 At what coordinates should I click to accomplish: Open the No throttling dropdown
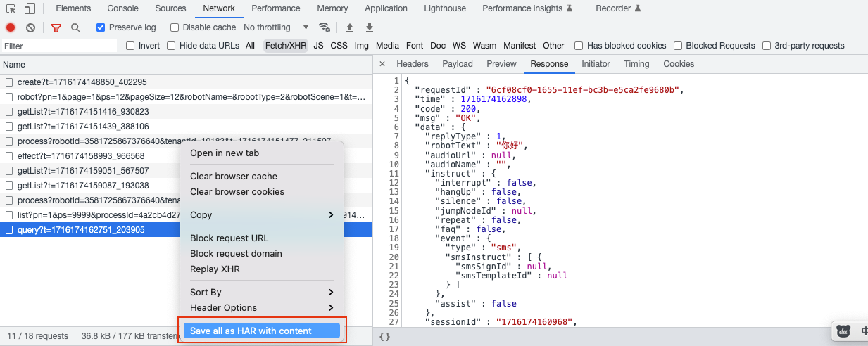tap(276, 27)
